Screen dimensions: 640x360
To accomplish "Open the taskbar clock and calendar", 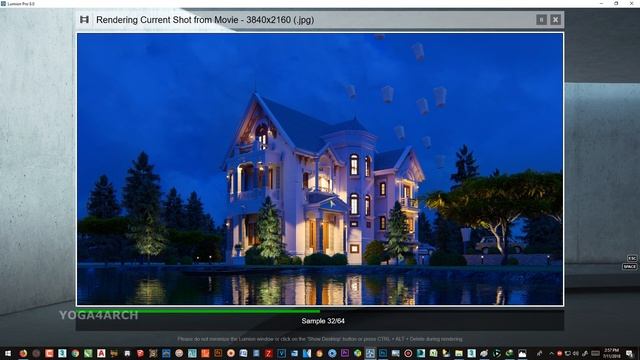I will point(611,353).
